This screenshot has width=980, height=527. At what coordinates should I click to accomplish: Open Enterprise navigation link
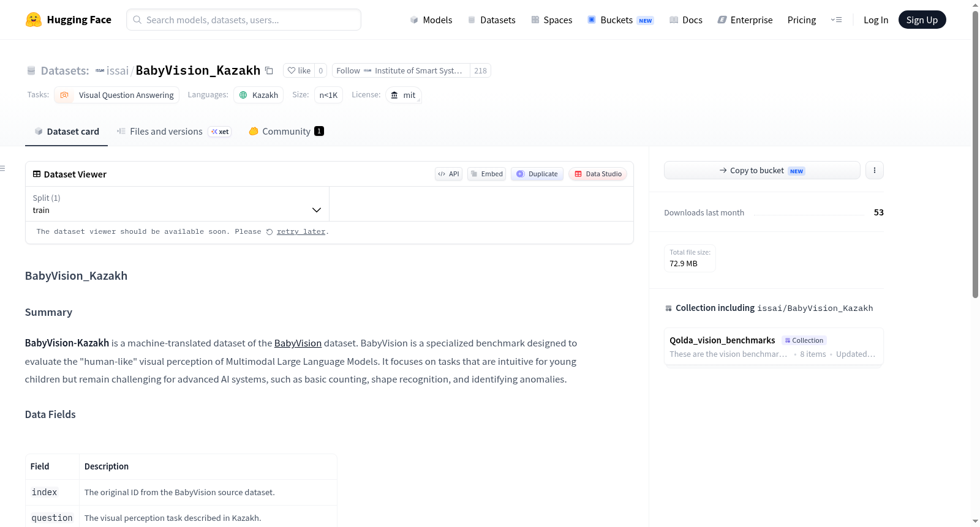[745, 20]
